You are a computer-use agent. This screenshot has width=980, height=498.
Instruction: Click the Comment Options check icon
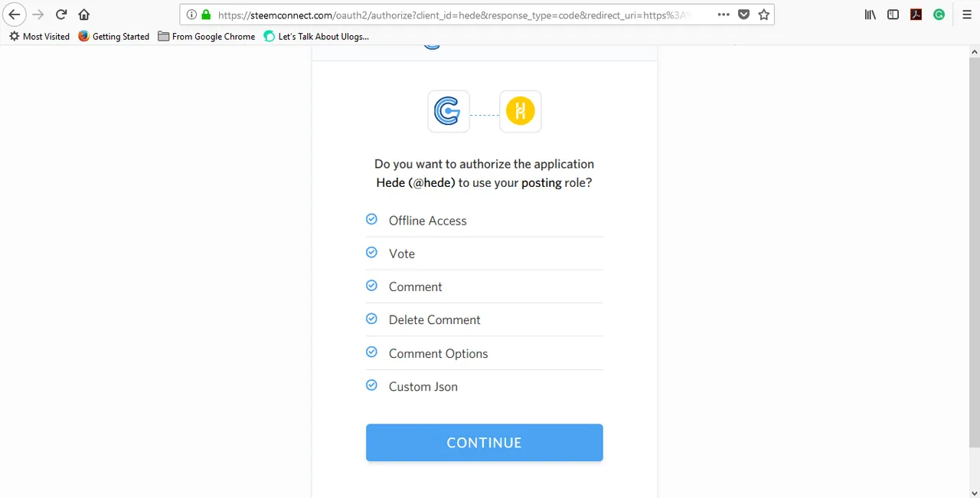[x=371, y=352]
